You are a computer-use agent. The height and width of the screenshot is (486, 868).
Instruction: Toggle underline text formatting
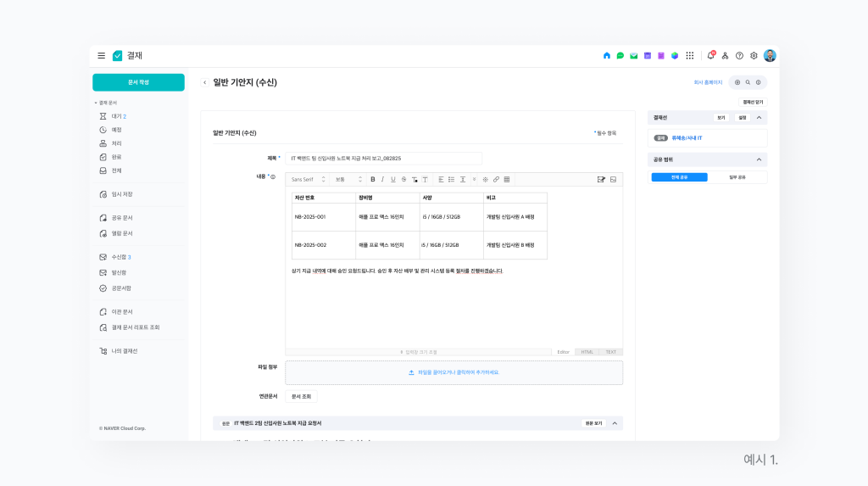pyautogui.click(x=392, y=179)
